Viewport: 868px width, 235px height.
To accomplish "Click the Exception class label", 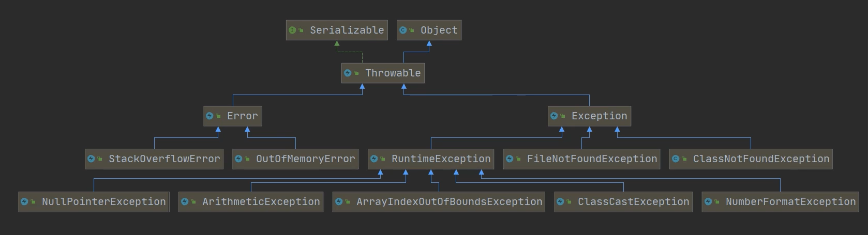I will click(599, 116).
